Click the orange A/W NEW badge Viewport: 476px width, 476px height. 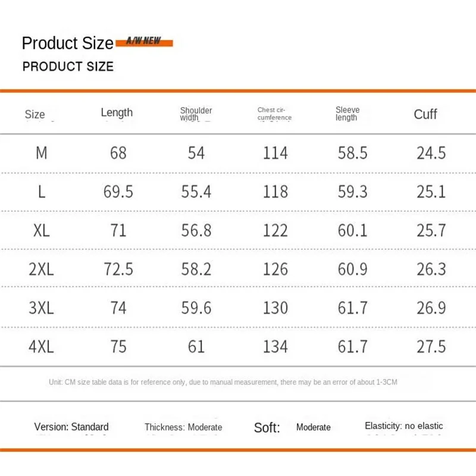(x=144, y=42)
